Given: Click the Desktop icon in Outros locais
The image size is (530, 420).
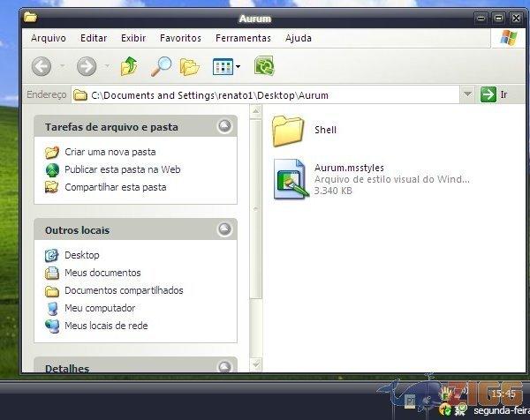Looking at the screenshot, I should click(x=52, y=255).
